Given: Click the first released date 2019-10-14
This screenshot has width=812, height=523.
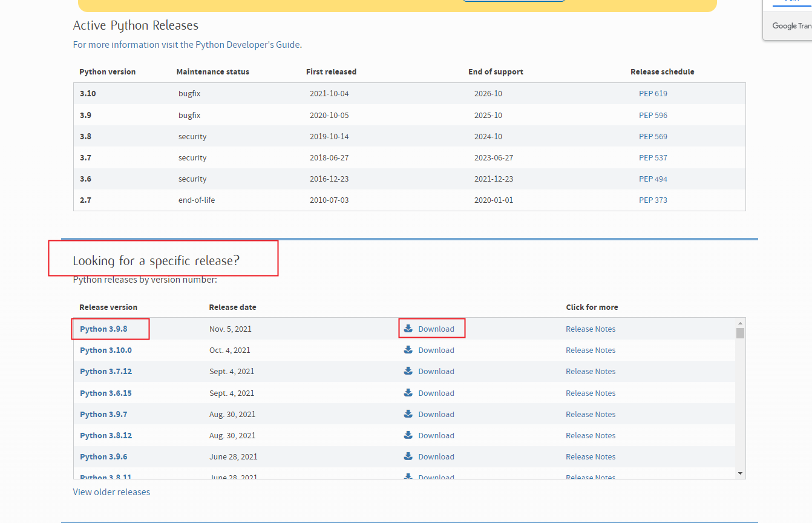Looking at the screenshot, I should [x=329, y=137].
